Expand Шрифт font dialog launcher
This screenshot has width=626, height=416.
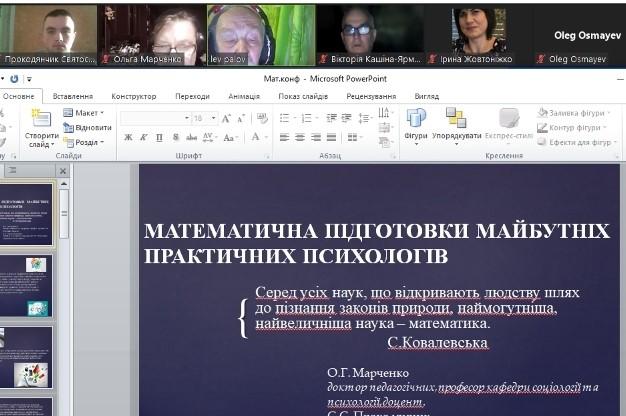tap(268, 156)
